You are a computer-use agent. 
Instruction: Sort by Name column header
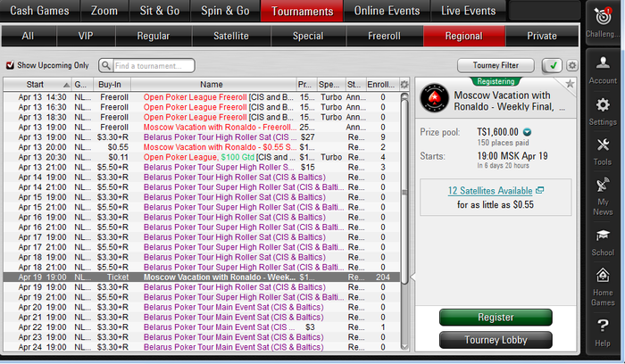(212, 85)
